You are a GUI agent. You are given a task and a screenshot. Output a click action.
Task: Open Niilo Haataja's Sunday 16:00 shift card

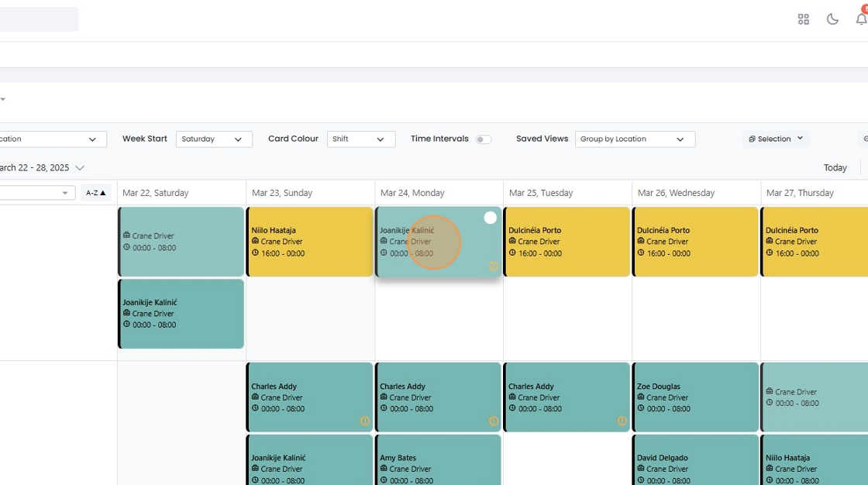pos(309,241)
